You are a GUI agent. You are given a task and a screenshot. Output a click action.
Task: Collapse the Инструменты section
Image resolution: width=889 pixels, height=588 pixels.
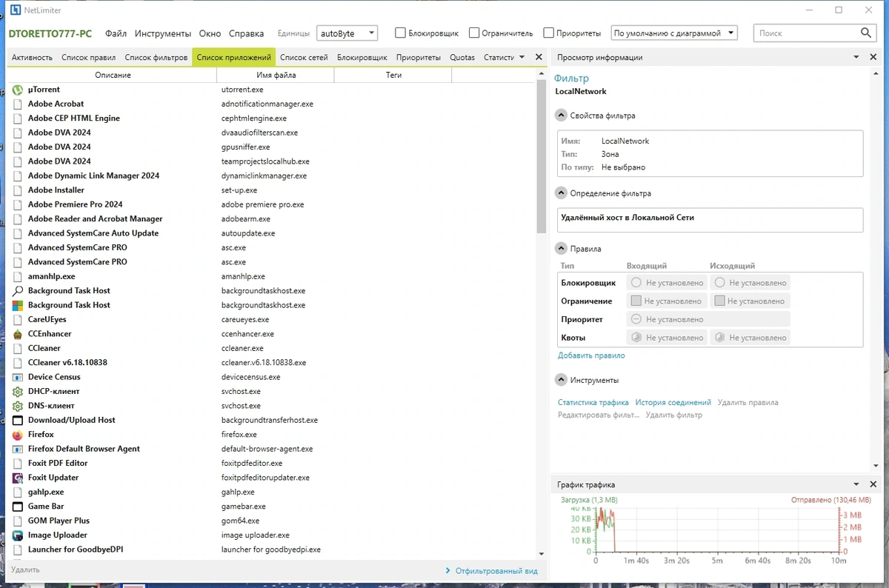tap(561, 380)
